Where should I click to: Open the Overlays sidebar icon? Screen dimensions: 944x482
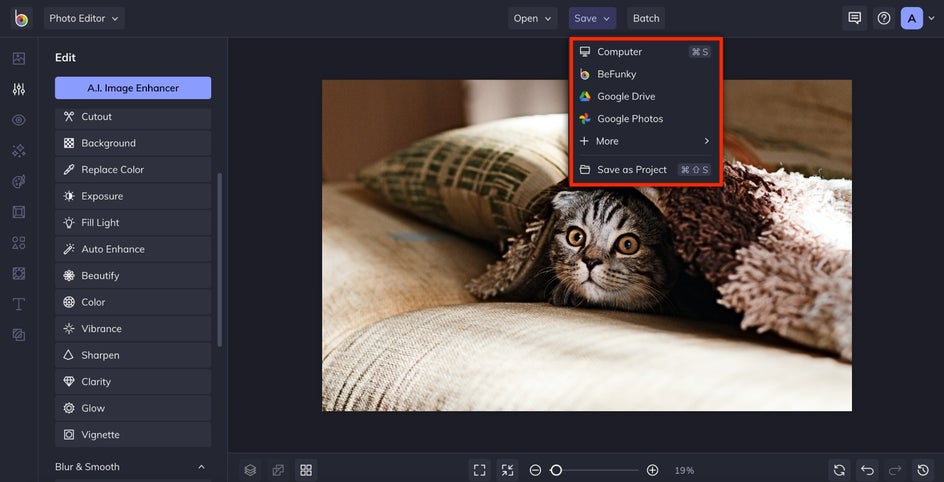click(19, 273)
